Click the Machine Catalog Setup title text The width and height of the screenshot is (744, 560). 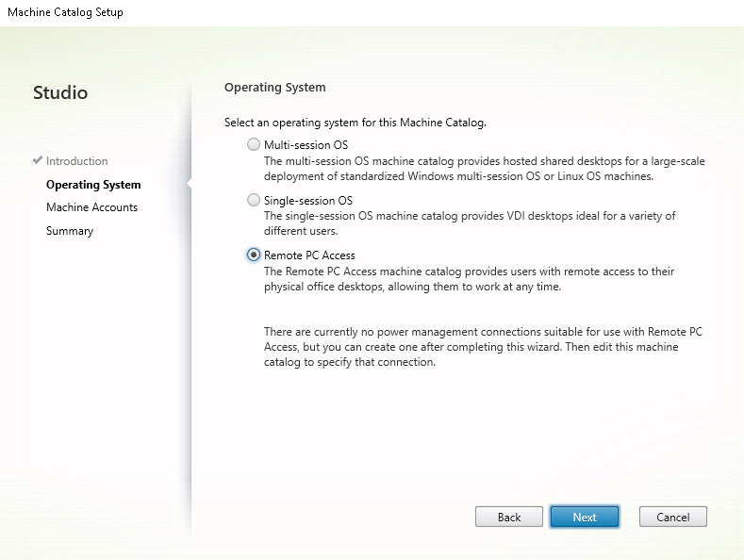65,12
